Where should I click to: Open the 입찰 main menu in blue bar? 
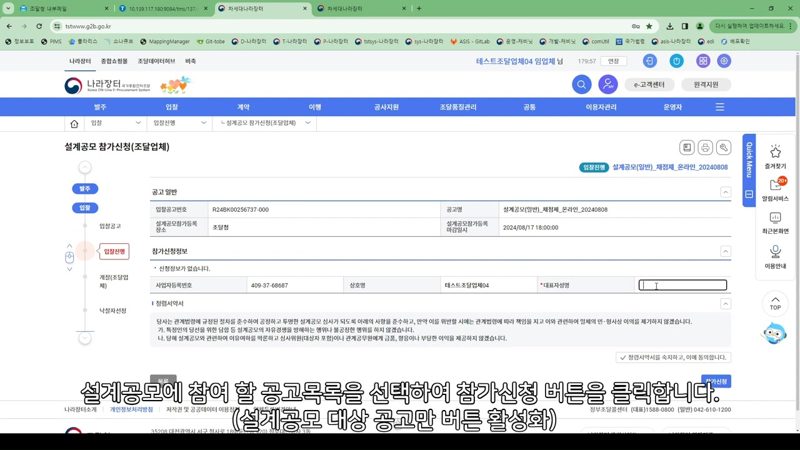[171, 107]
